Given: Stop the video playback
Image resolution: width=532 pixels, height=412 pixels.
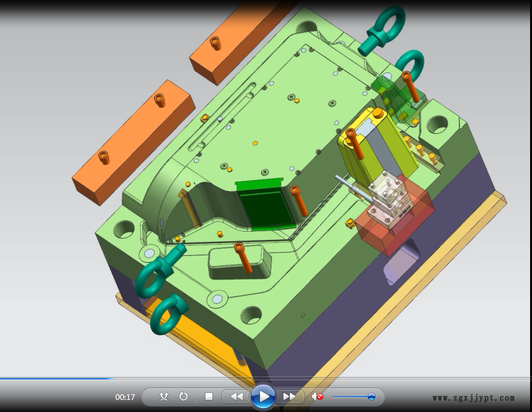Looking at the screenshot, I should [x=209, y=397].
